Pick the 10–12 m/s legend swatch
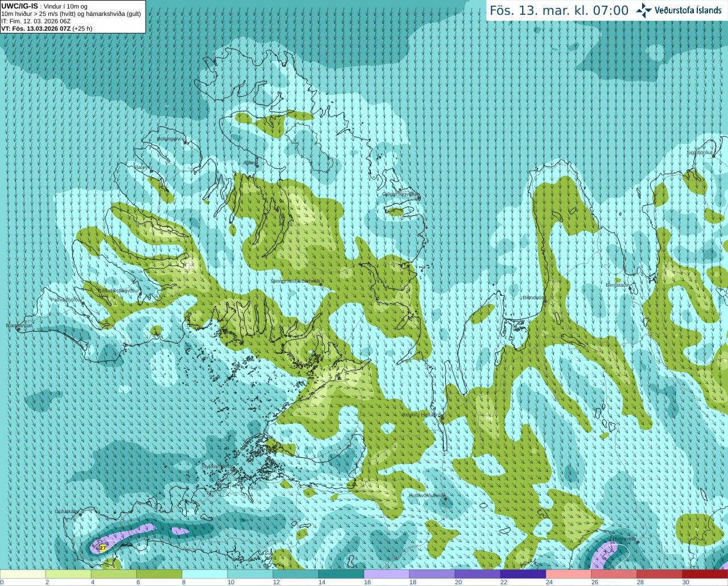 coord(250,574)
